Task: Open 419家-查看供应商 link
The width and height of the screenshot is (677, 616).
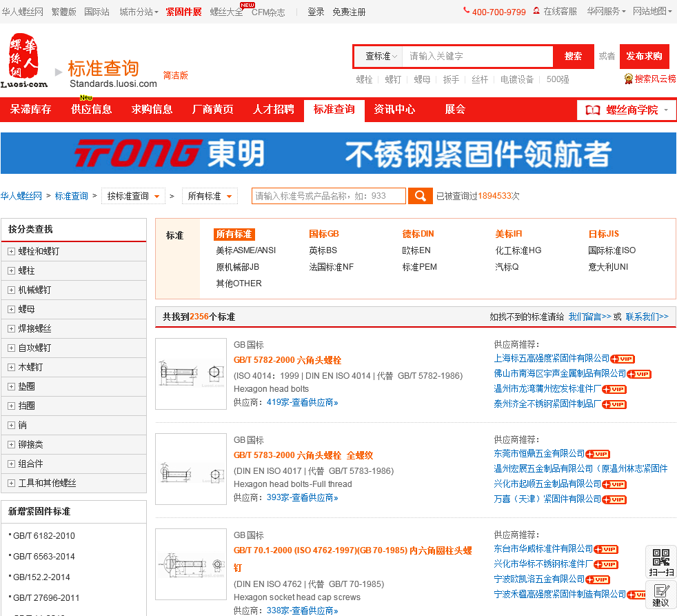Action: point(302,403)
